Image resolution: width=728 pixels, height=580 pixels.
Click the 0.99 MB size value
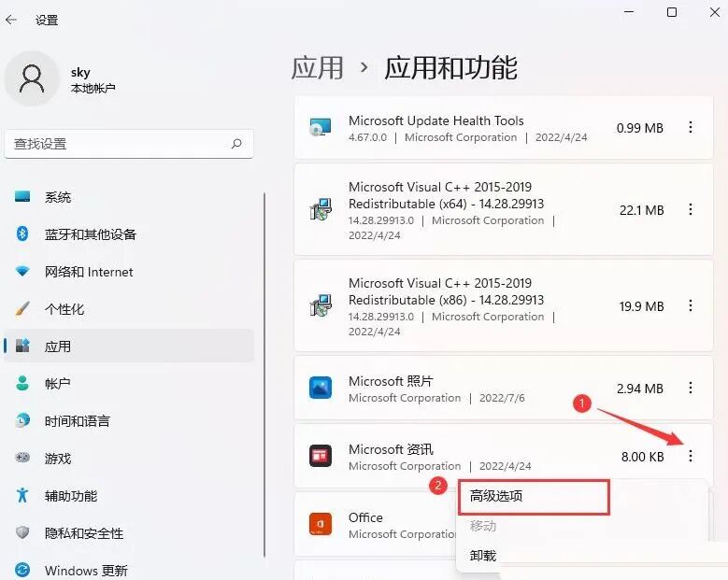(x=640, y=128)
